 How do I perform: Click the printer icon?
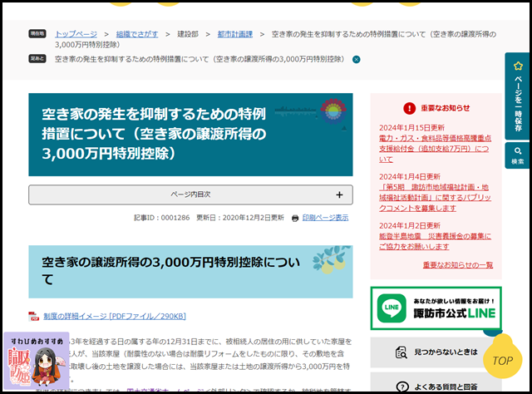295,219
